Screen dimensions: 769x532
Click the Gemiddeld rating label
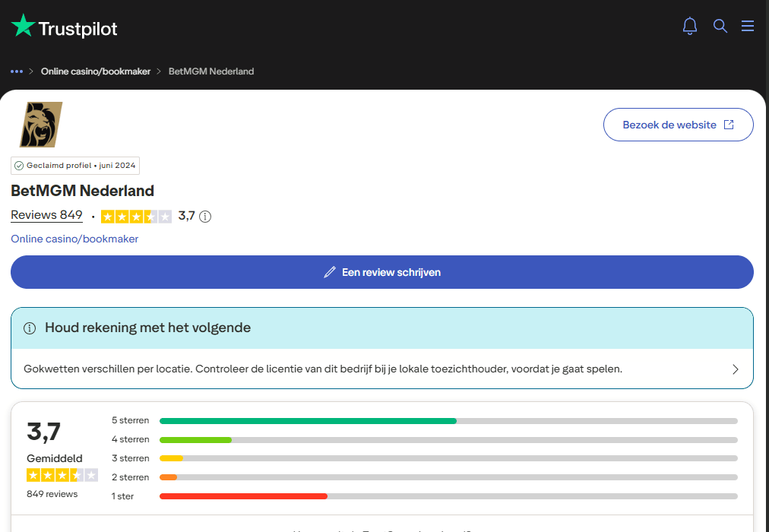click(55, 459)
